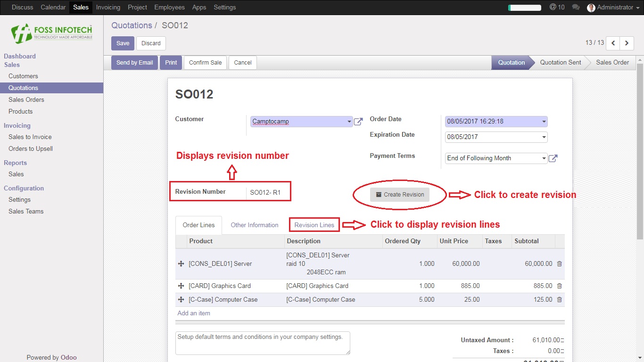Click the progress bar in top bar
Screen dimensions: 644x362
(525, 8)
